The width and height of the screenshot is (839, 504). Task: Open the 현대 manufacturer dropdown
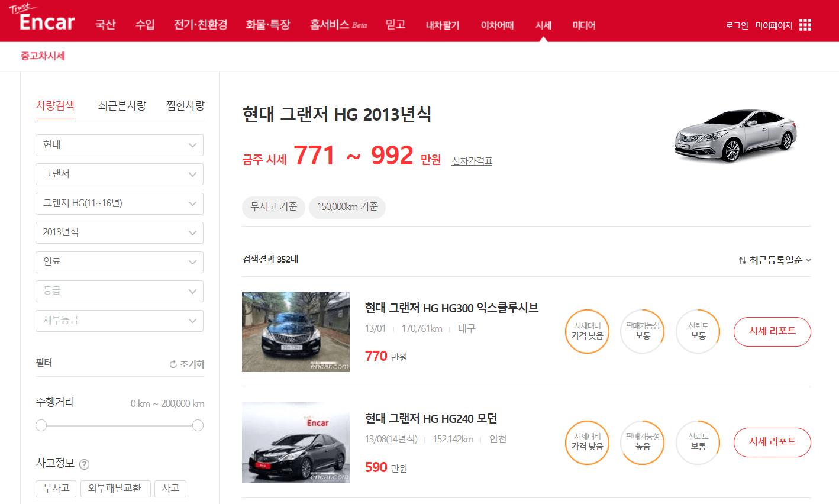[119, 145]
